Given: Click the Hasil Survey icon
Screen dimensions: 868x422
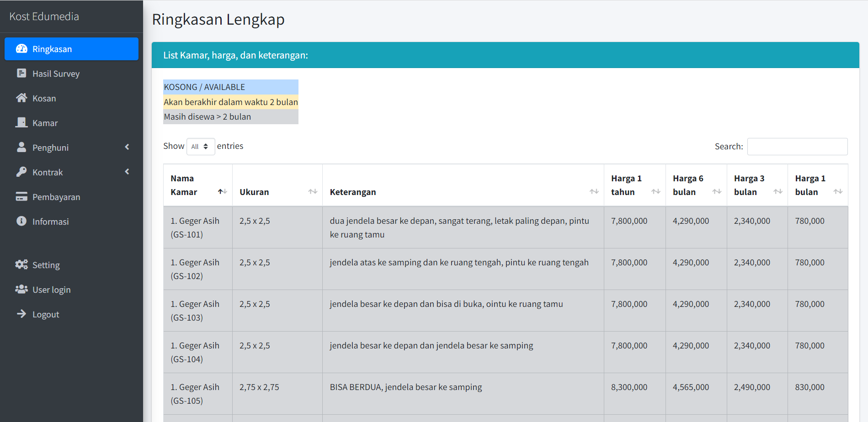Looking at the screenshot, I should pyautogui.click(x=21, y=74).
